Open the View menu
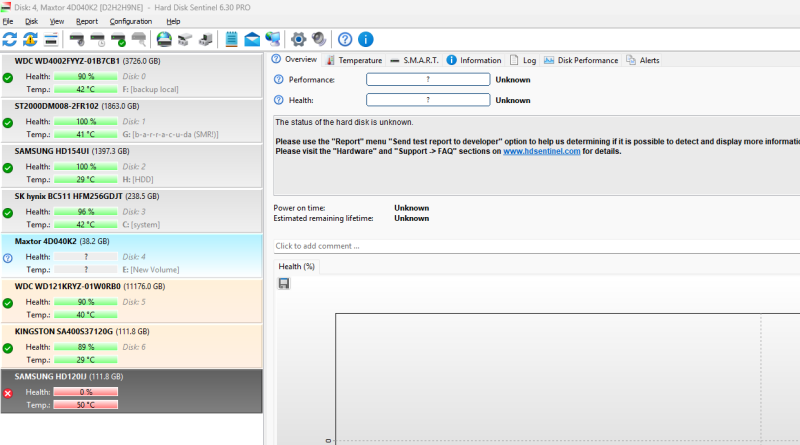Image resolution: width=800 pixels, height=445 pixels. click(x=57, y=21)
